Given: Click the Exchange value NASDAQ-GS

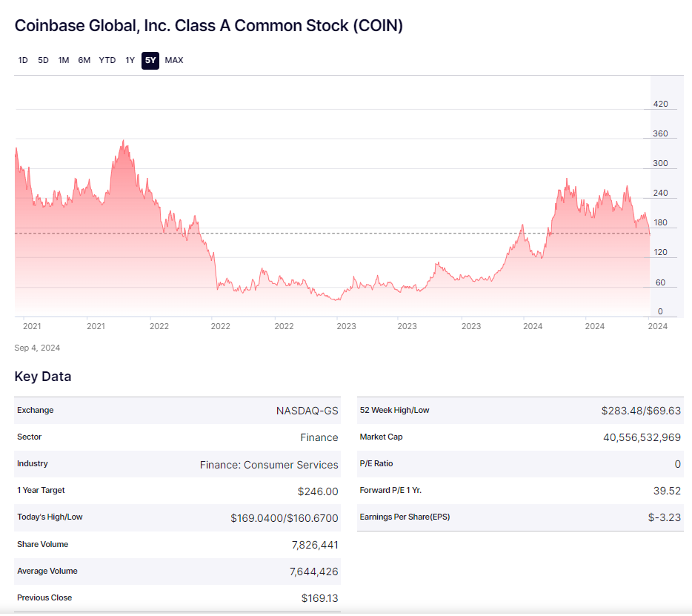Looking at the screenshot, I should [x=307, y=411].
